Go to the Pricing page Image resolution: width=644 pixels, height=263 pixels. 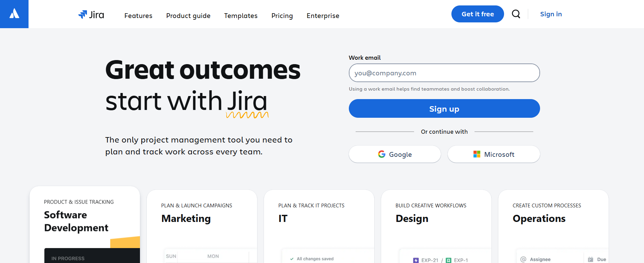click(282, 16)
